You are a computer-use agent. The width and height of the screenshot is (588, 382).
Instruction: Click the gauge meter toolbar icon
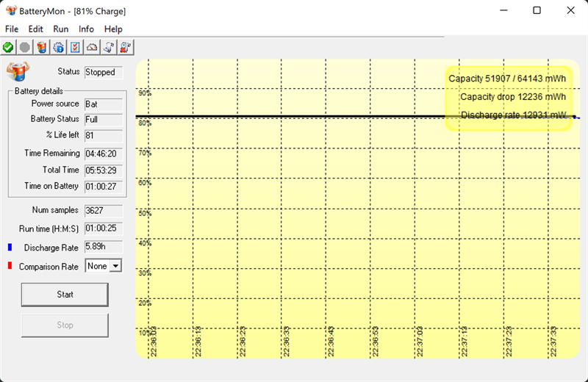coord(92,47)
